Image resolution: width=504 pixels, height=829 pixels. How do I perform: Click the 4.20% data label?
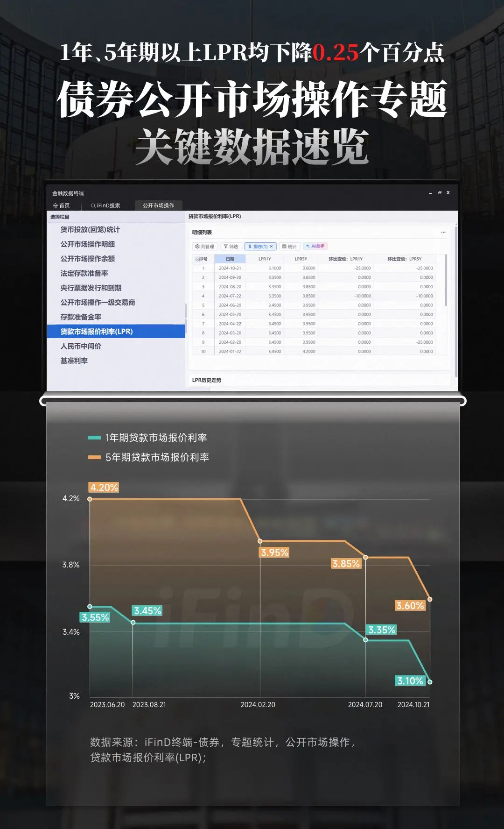(104, 488)
